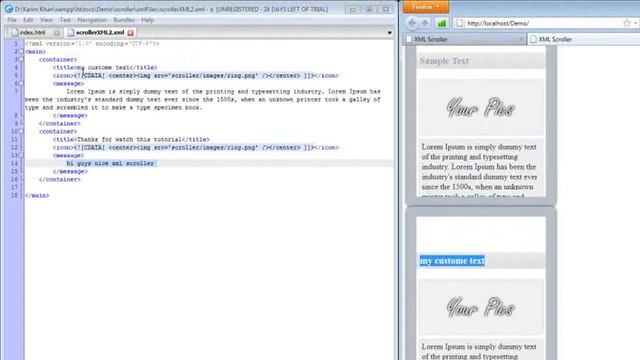This screenshot has width=640, height=360.
Task: Close the first XML Scroller browser tab
Action: click(521, 39)
